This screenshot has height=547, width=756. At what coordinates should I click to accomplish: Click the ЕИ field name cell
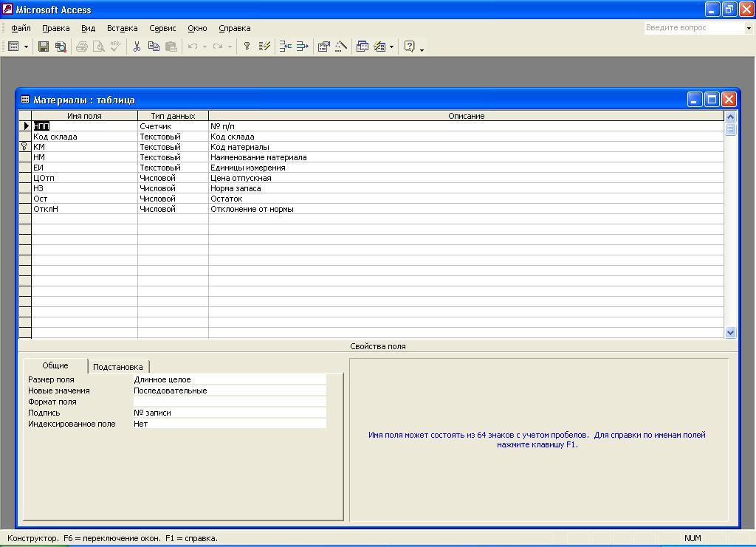pyautogui.click(x=84, y=168)
